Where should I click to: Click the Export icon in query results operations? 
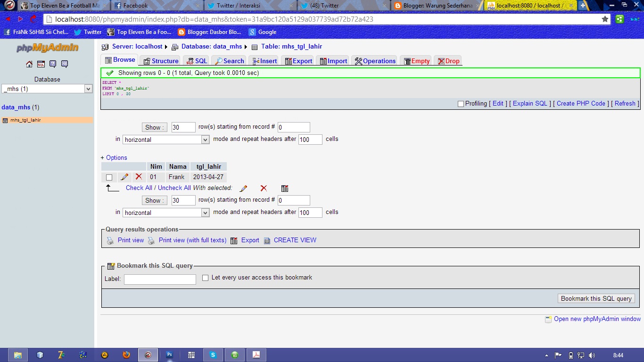point(234,240)
